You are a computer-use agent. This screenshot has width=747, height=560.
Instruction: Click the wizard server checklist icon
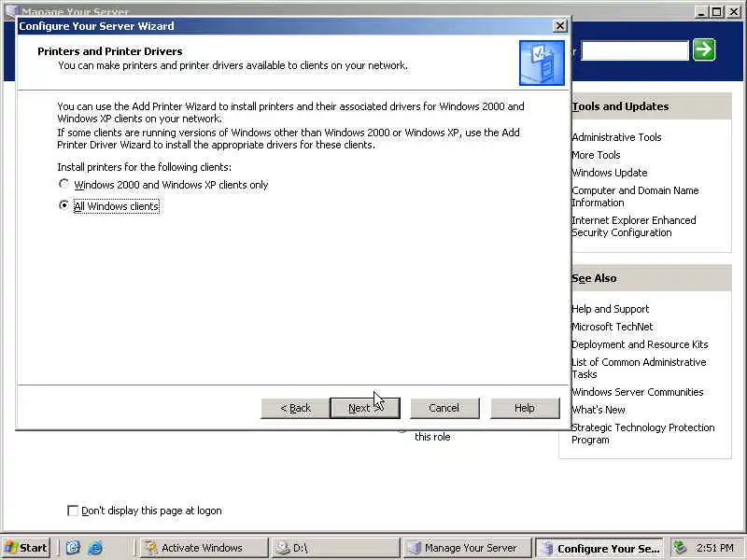pos(542,63)
